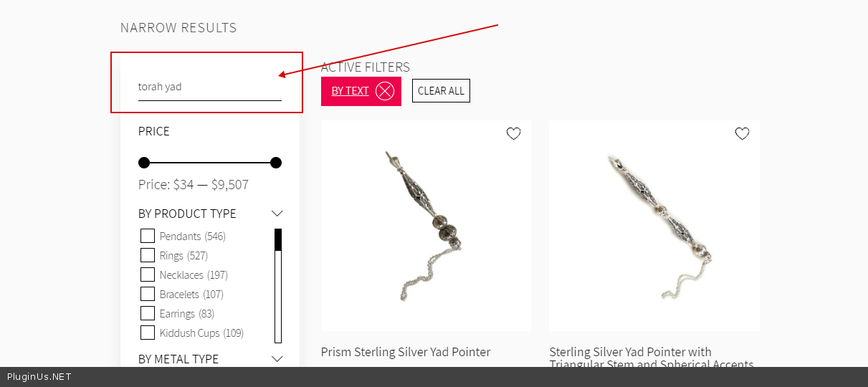Expand the By Metal Type chevron
This screenshot has height=387, width=868.
click(277, 358)
